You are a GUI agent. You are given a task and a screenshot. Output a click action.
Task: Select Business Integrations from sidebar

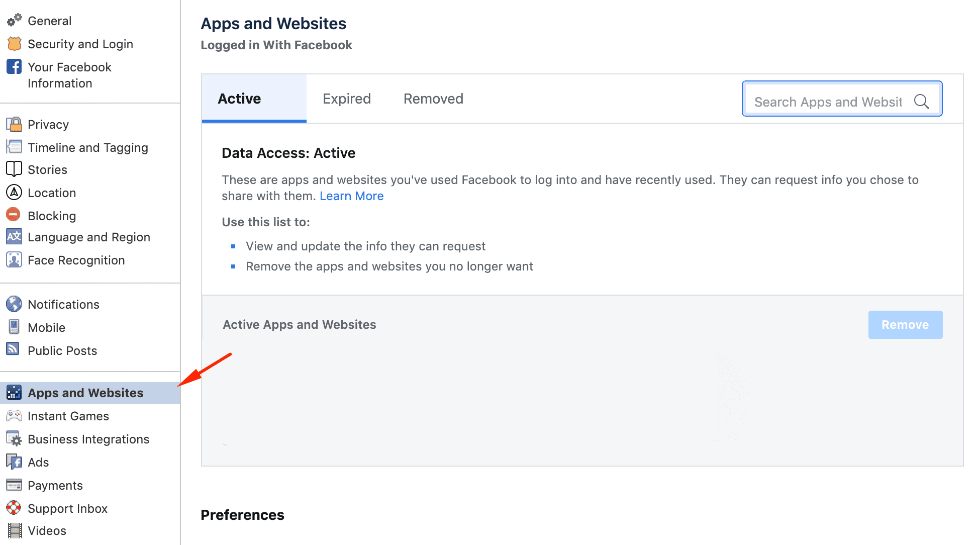tap(87, 439)
